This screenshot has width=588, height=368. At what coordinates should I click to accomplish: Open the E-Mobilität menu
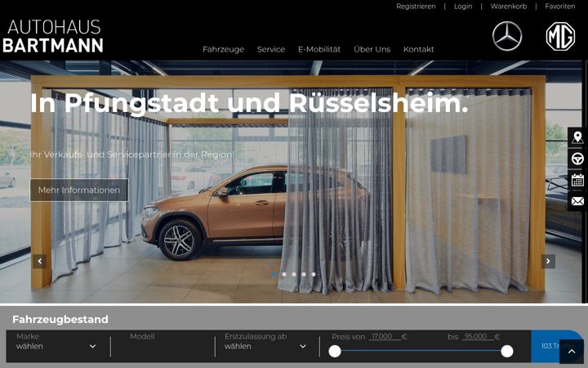(x=319, y=49)
